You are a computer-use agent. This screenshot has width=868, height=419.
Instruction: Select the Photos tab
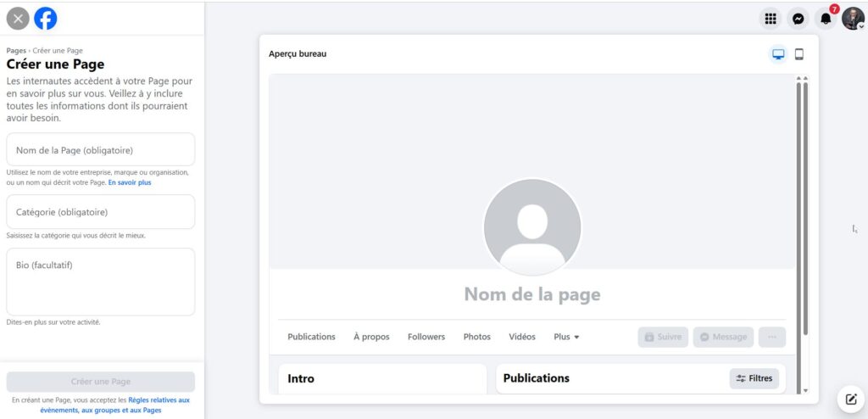[x=476, y=337]
